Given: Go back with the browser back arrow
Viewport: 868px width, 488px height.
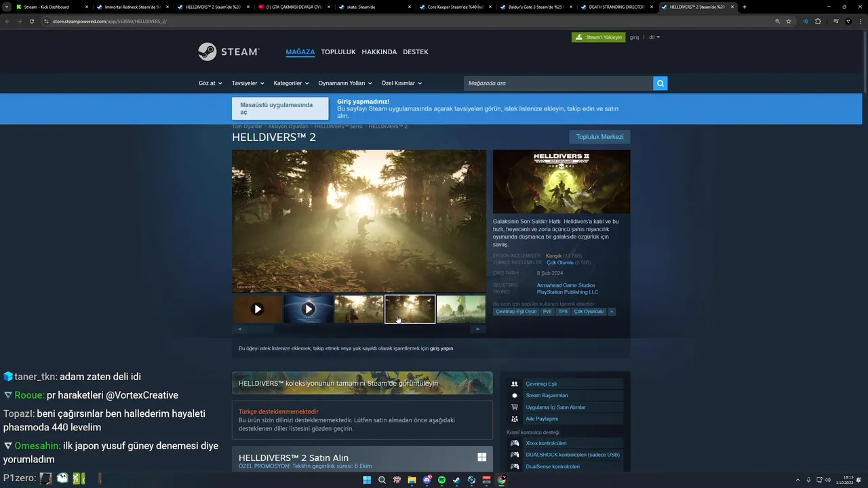Looking at the screenshot, I should 7,21.
